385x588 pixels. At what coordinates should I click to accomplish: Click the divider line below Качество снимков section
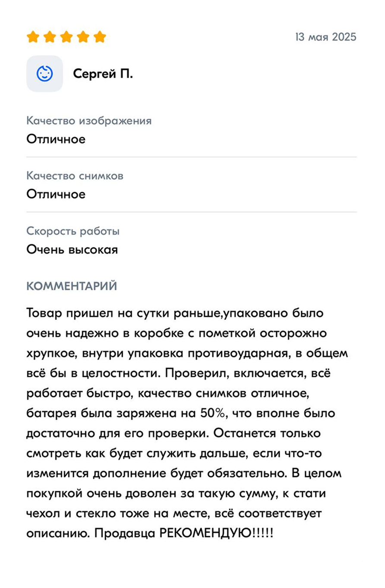(x=192, y=212)
